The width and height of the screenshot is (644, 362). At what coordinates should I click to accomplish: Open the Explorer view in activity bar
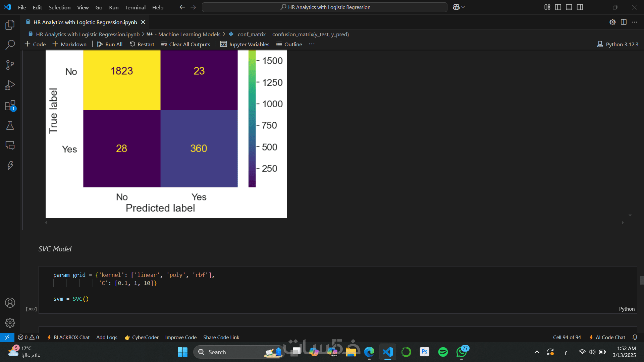[10, 24]
